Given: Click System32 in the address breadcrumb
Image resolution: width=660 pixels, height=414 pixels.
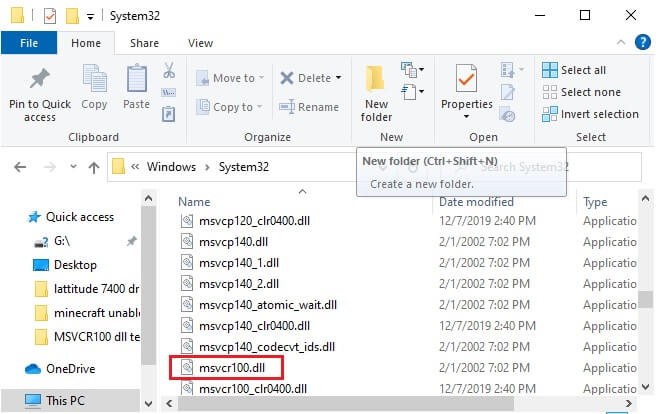Looking at the screenshot, I should click(244, 167).
